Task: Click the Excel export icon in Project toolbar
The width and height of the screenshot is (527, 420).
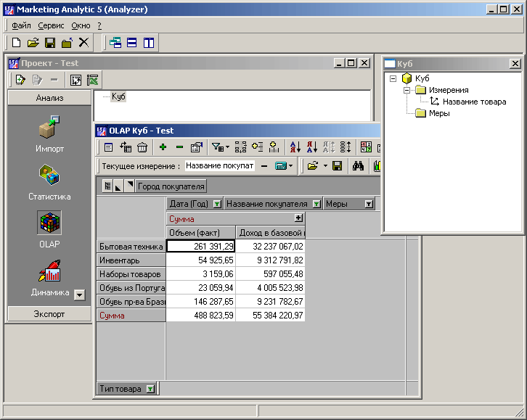Action: 92,81
